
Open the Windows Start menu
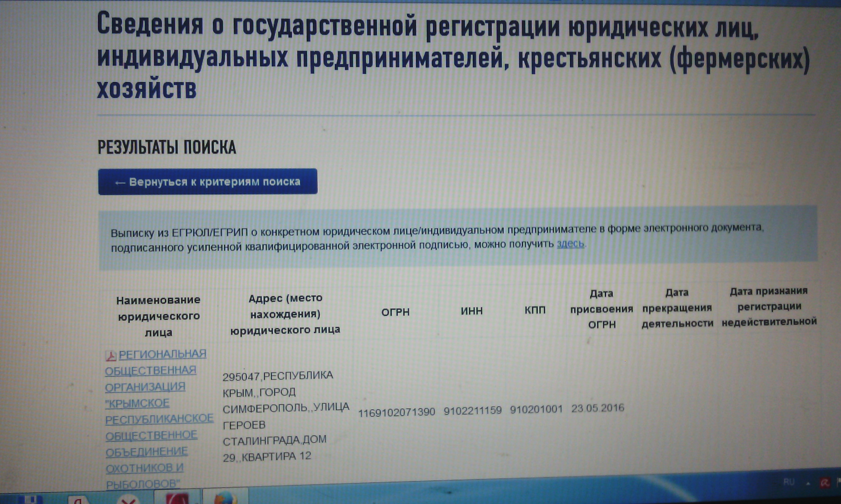click(31, 500)
